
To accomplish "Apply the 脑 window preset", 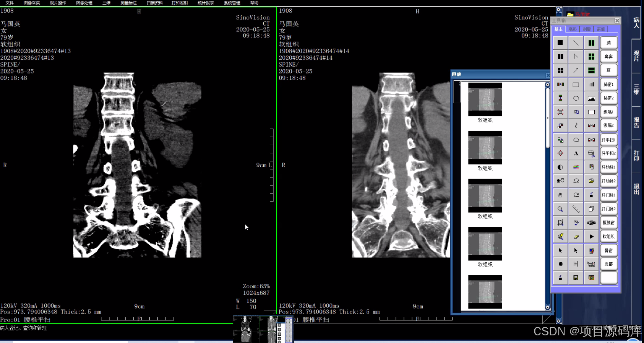I will point(609,43).
